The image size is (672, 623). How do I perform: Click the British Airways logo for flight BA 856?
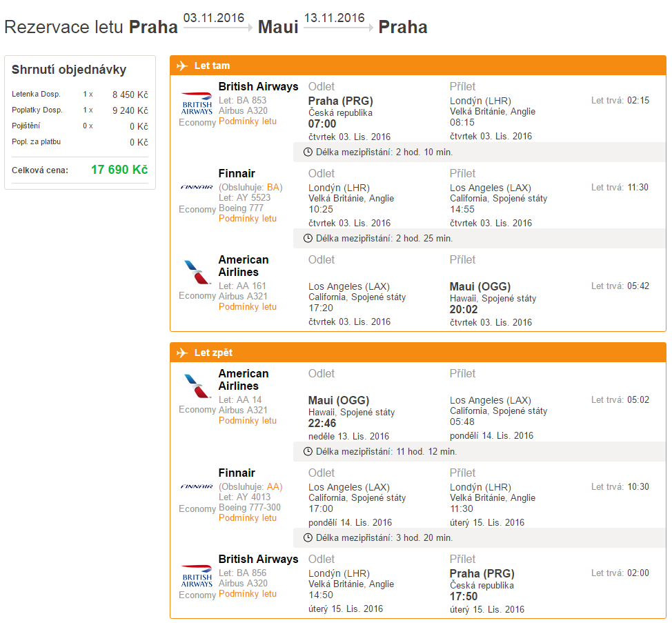click(x=197, y=576)
